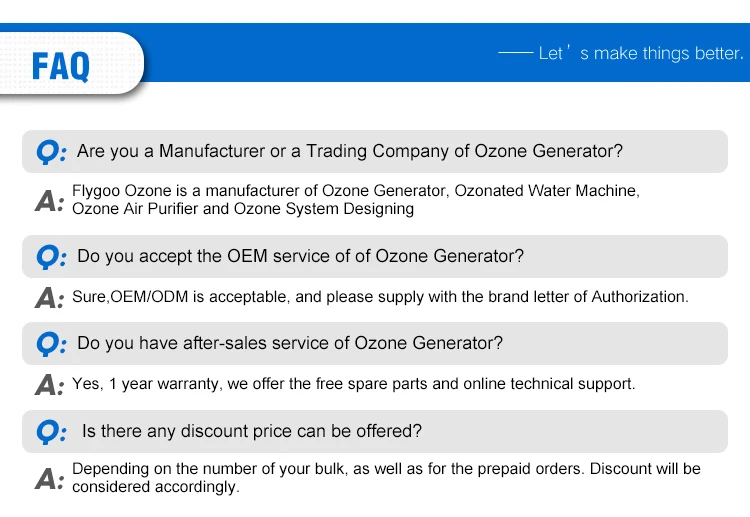Click the Flygoo Ozone company name
Viewport: 750px width, 517px height.
coord(115,191)
